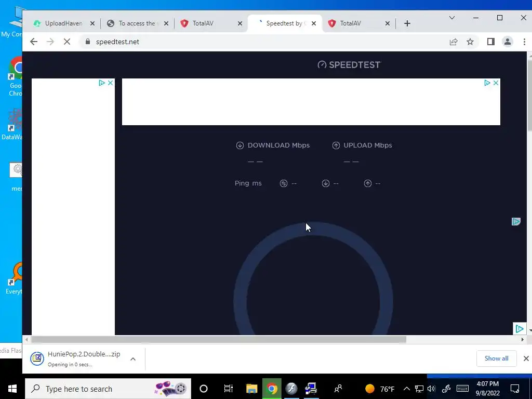Open the Windows Start menu

click(12, 389)
